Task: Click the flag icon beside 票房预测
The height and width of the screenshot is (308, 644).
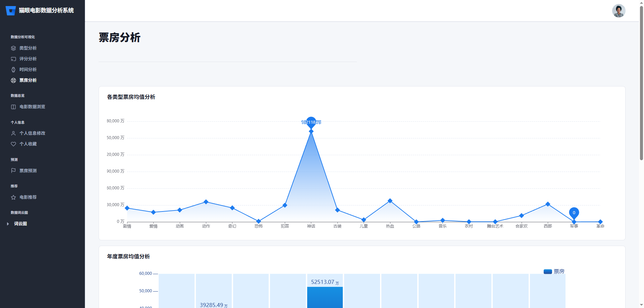Action: click(13, 171)
